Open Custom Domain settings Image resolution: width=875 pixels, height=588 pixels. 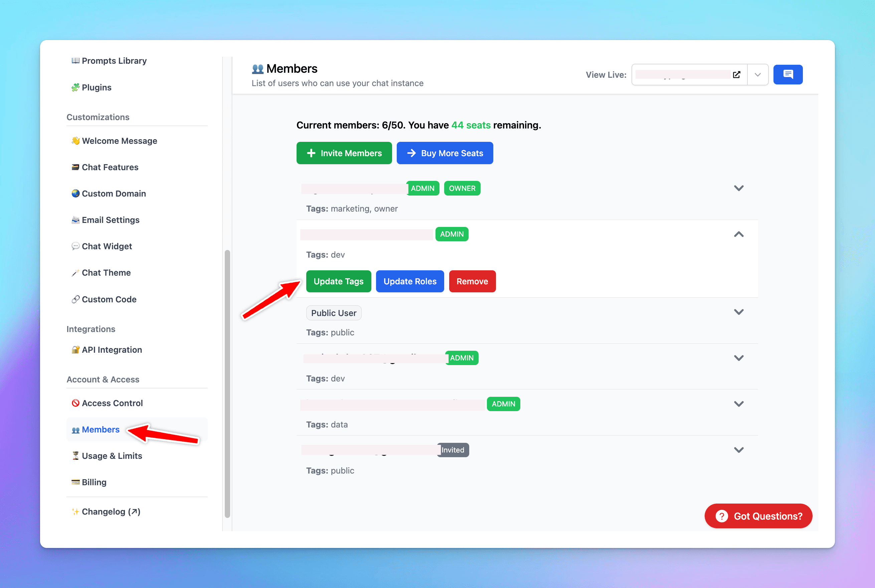pos(114,194)
